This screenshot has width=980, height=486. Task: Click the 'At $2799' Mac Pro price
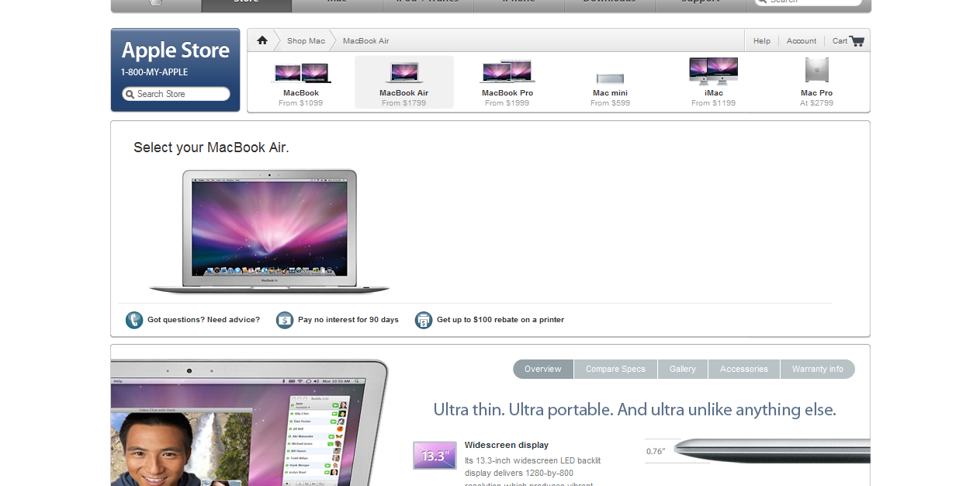tap(816, 103)
